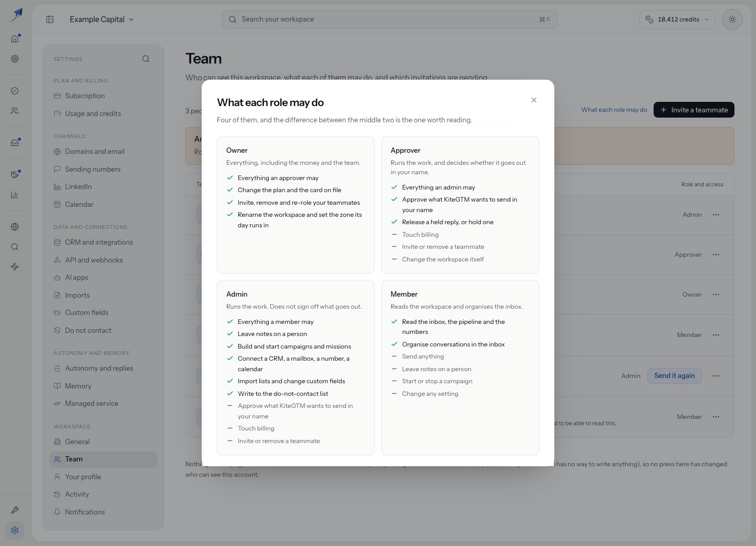Open the three-dot menu on the Approver row
756x546 pixels.
point(716,255)
